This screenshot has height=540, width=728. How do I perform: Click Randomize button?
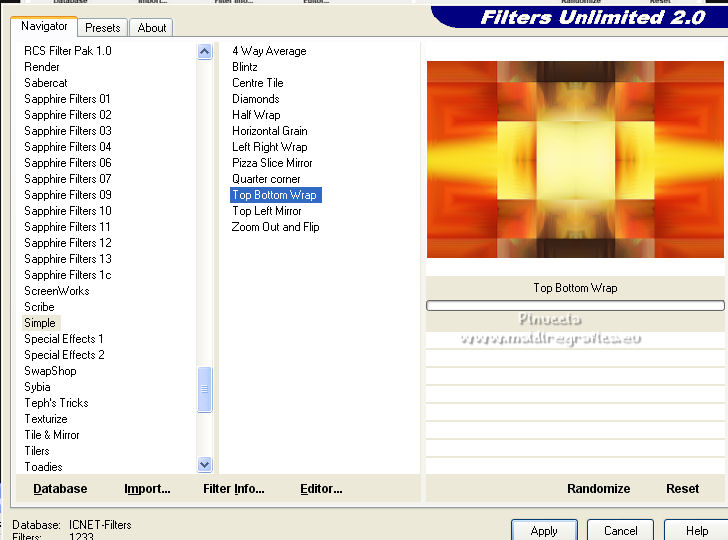pyautogui.click(x=598, y=489)
